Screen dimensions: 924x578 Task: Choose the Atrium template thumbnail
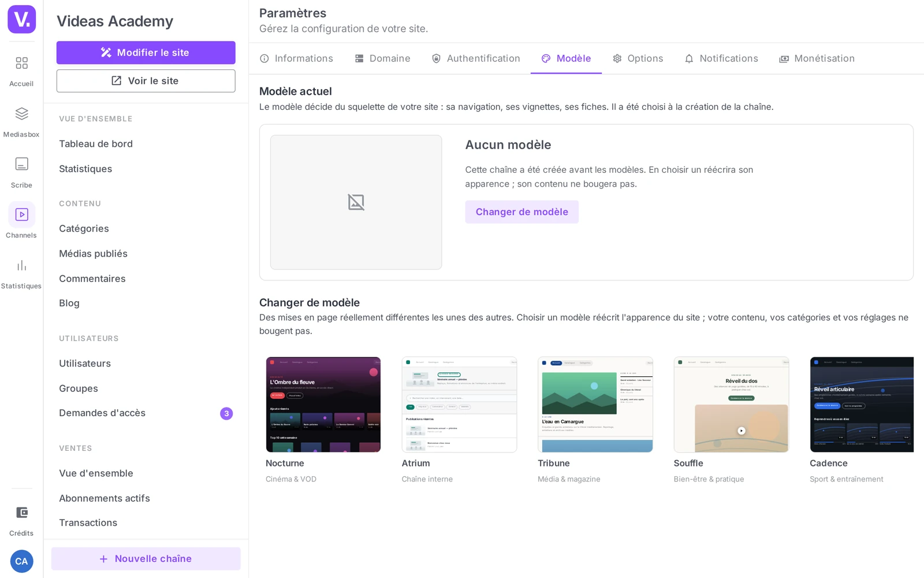click(x=459, y=405)
